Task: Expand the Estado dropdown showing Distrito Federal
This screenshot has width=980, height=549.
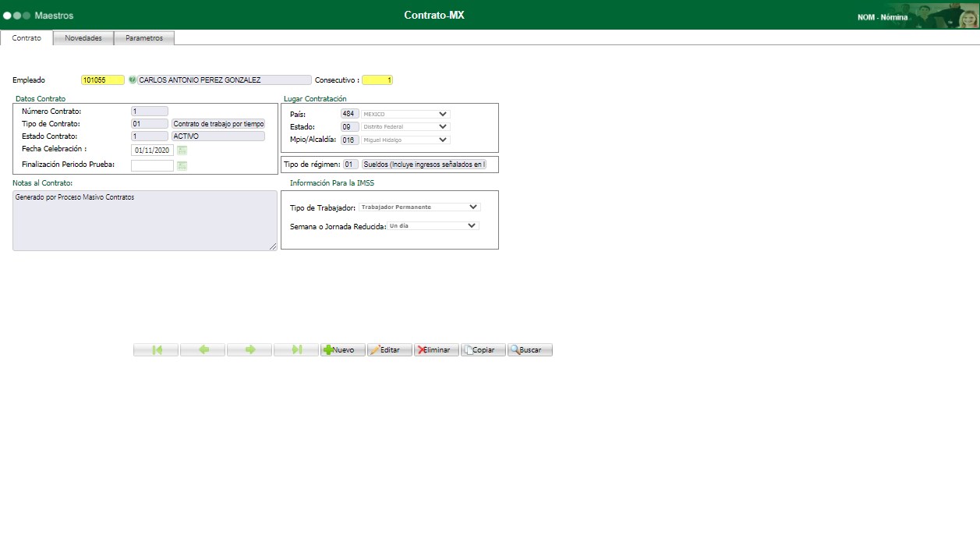Action: coord(405,126)
